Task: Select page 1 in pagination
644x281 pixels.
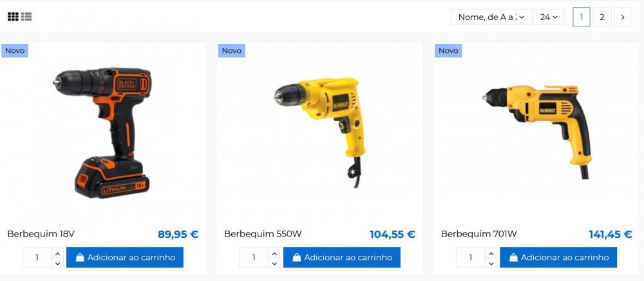Action: pyautogui.click(x=582, y=17)
